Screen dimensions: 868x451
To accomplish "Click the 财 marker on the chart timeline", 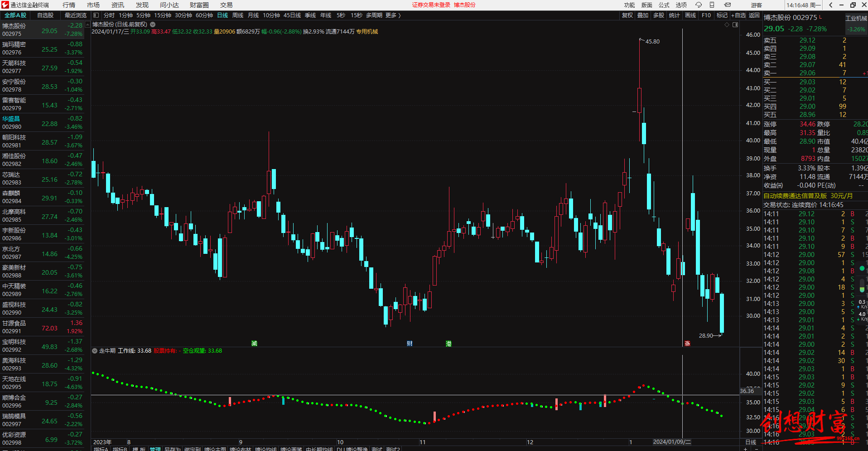I will (x=410, y=344).
